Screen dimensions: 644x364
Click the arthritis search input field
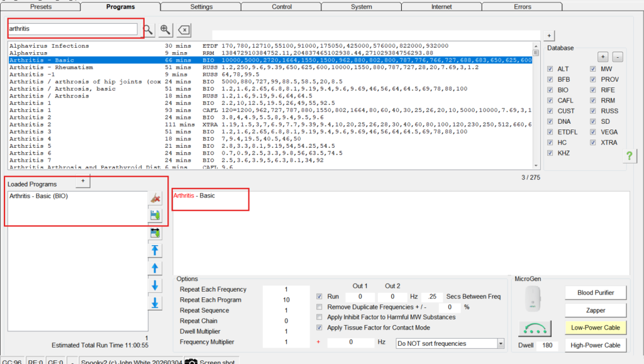[x=73, y=29]
